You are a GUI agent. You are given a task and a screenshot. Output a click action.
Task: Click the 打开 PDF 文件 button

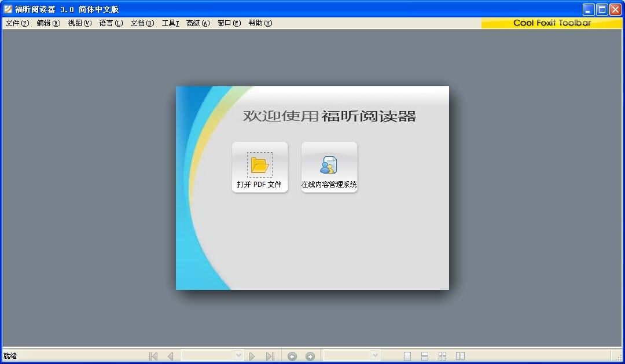pos(259,167)
